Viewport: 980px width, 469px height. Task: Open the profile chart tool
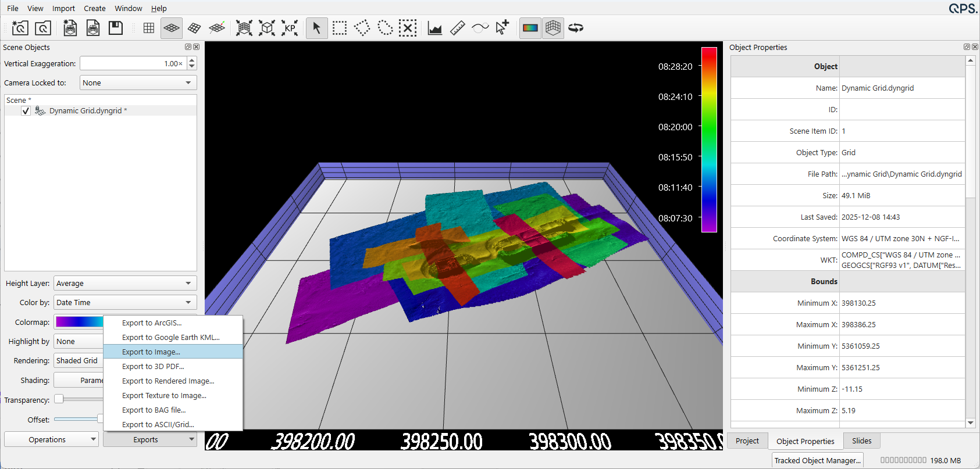435,28
